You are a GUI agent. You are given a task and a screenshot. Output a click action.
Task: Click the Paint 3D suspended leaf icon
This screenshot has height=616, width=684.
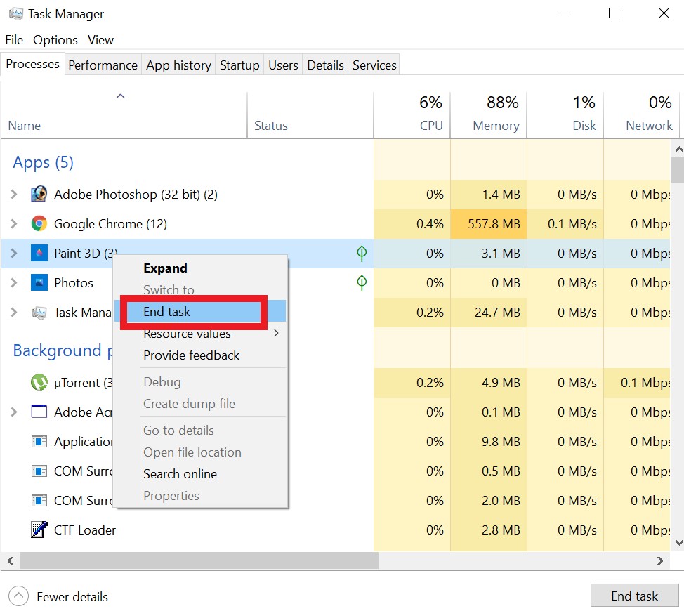click(x=362, y=253)
